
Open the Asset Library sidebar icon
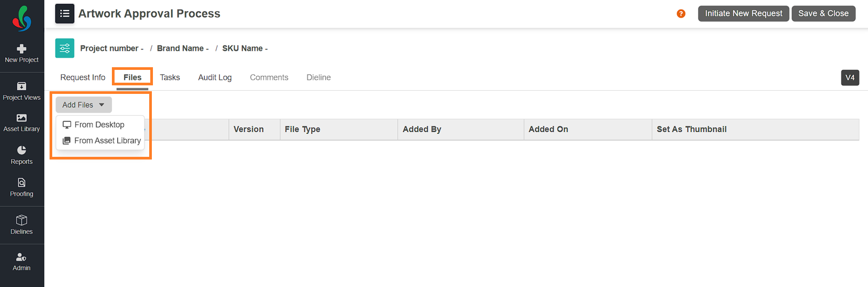point(22,118)
